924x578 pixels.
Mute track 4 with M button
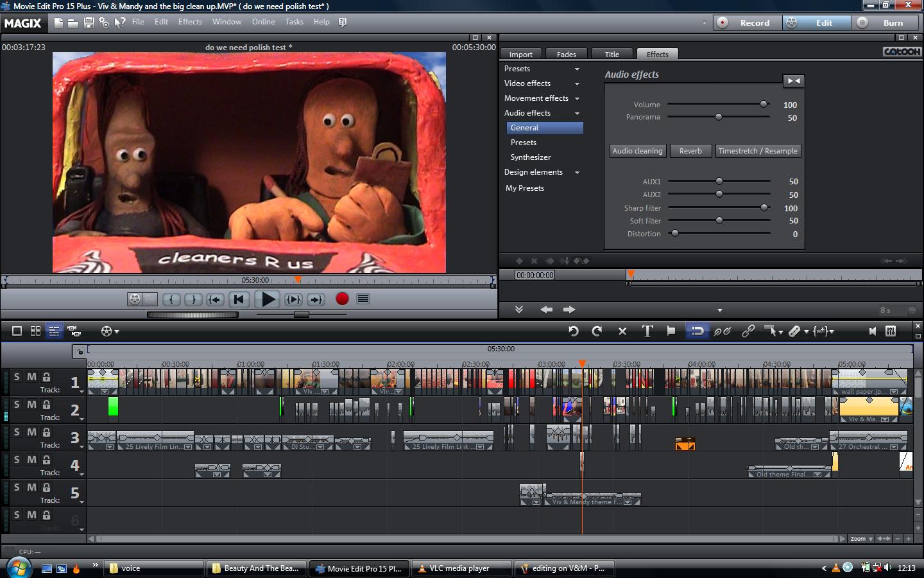(31, 460)
